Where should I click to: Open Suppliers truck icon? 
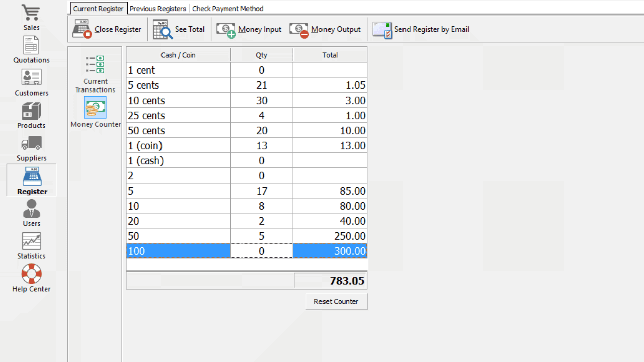click(31, 143)
